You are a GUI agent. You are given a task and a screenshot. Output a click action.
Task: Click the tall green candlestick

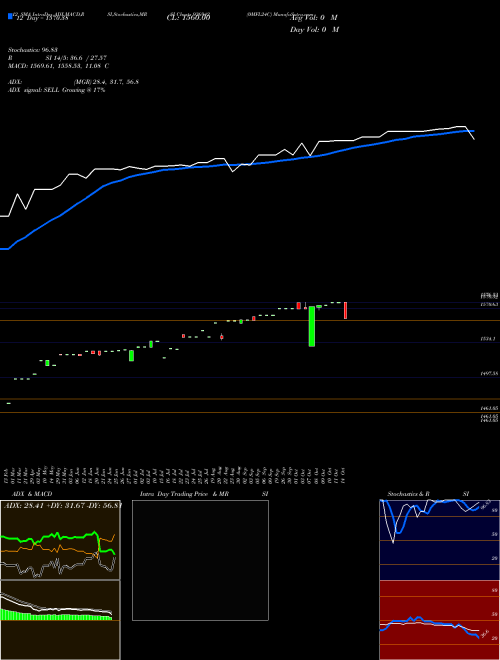312,326
